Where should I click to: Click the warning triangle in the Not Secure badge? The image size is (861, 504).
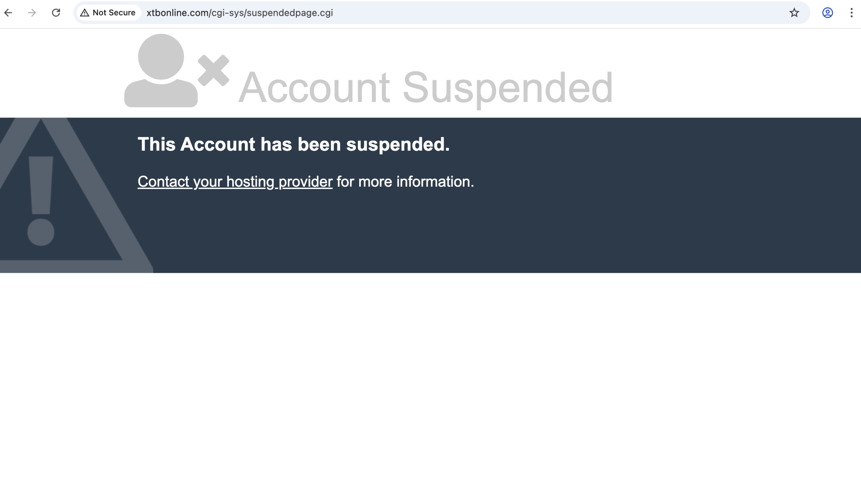coord(85,13)
